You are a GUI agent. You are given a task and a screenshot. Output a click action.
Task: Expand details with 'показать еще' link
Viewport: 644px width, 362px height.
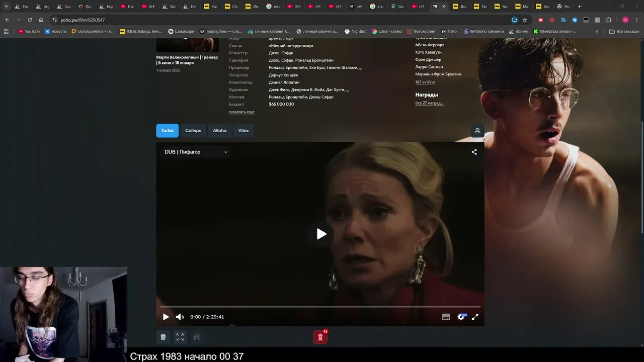click(242, 112)
